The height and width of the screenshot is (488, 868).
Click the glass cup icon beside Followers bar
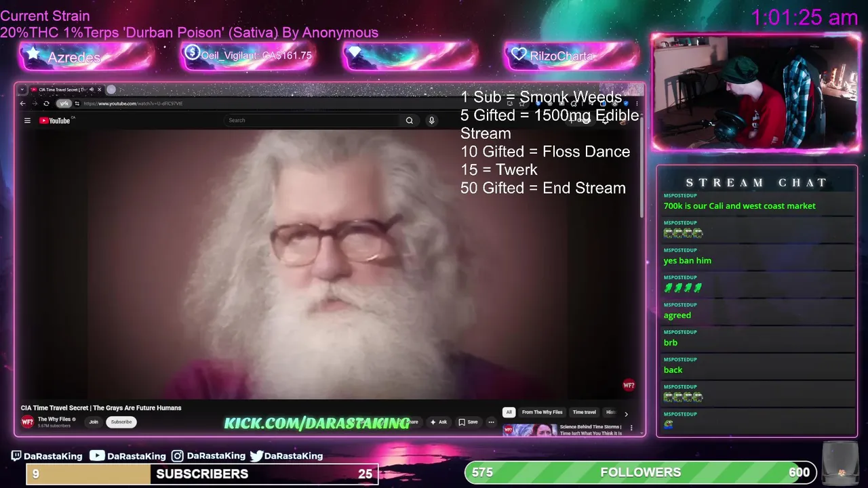point(841,463)
